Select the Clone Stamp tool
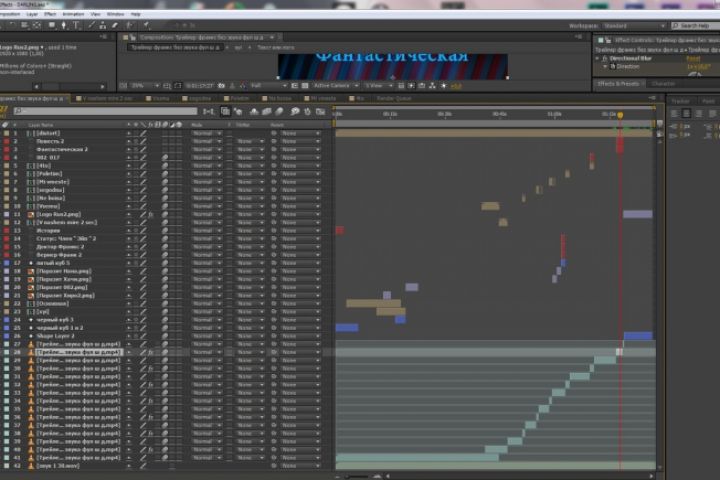 [103, 25]
